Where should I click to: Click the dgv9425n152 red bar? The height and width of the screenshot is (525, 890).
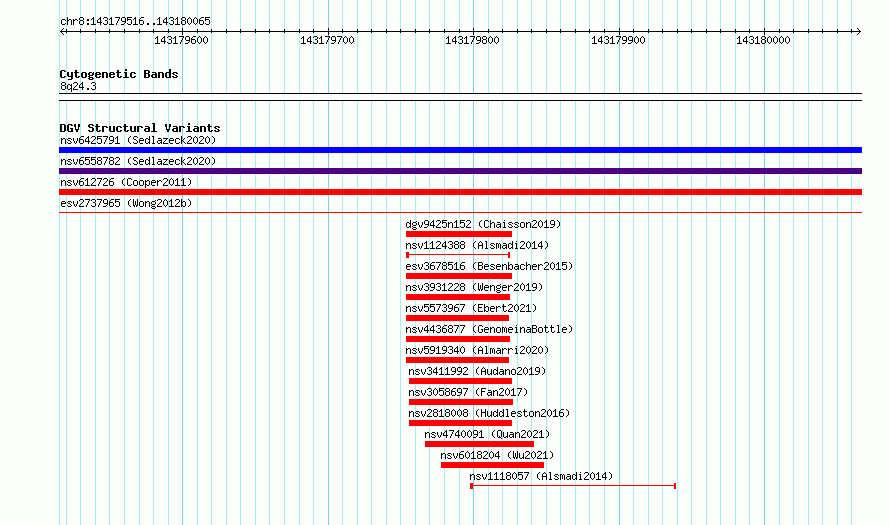pyautogui.click(x=459, y=234)
